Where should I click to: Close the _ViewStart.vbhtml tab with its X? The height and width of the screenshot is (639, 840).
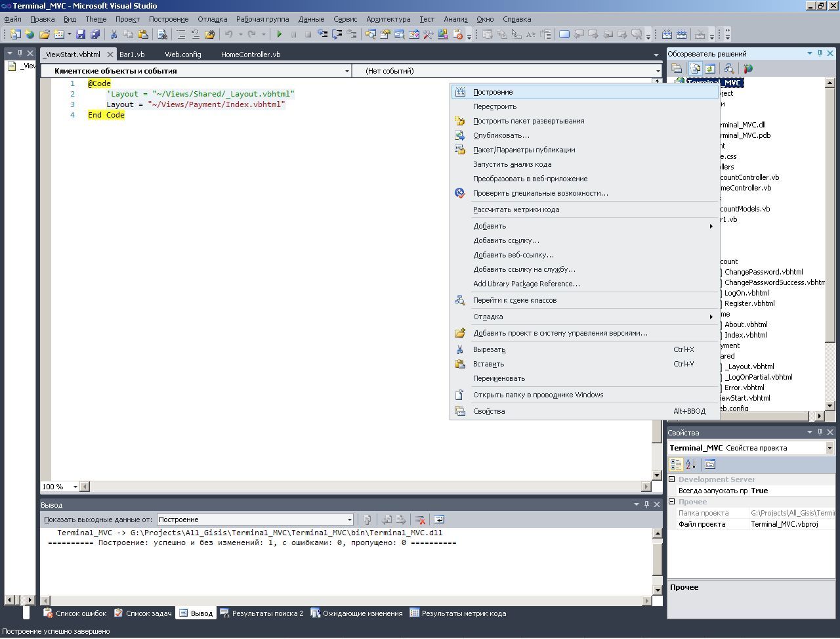tap(110, 55)
